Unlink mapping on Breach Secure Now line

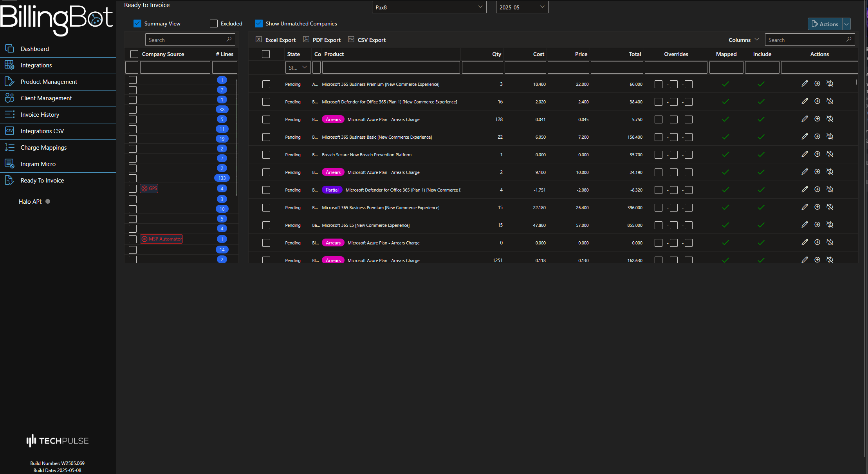click(830, 154)
